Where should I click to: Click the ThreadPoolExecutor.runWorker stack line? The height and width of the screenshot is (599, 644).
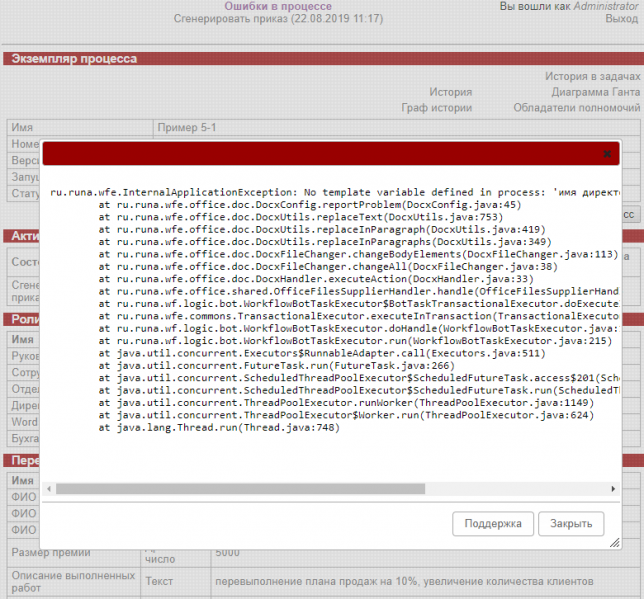click(346, 403)
